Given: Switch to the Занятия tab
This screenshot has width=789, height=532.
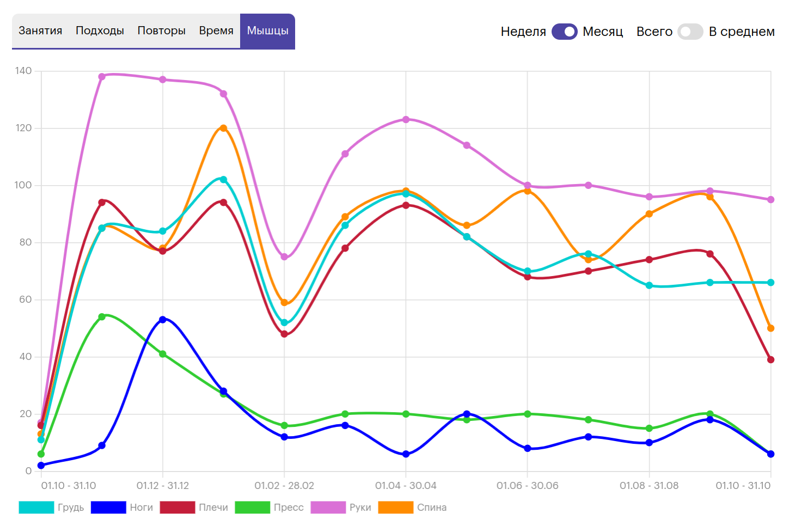Looking at the screenshot, I should [40, 30].
